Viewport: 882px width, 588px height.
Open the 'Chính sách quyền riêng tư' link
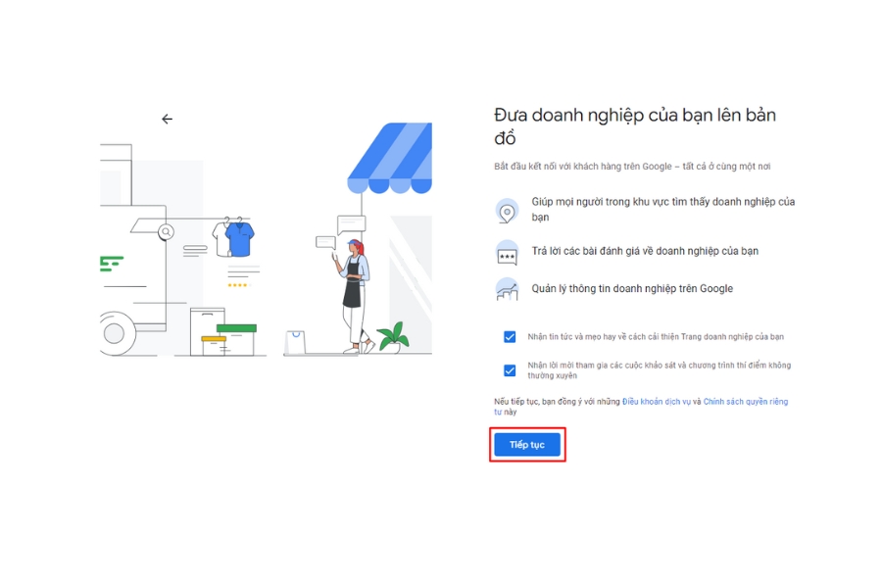[x=745, y=402]
